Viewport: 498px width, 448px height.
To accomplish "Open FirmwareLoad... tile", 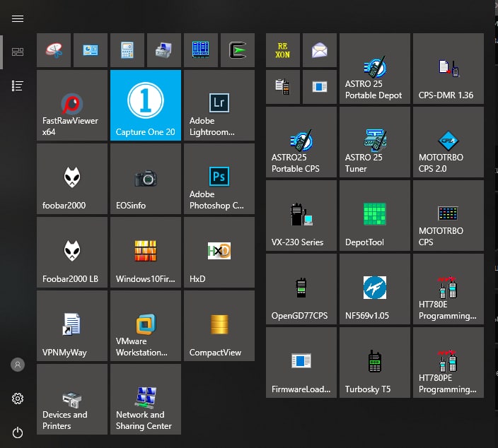I will click(301, 362).
